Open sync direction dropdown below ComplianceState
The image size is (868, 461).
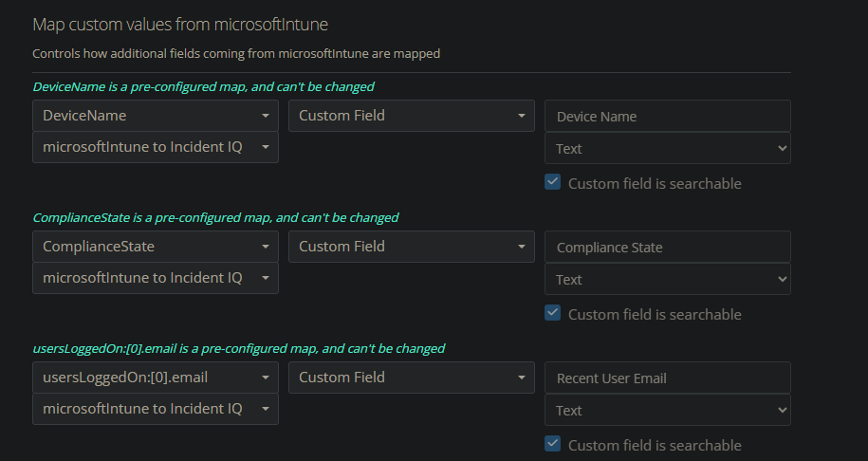click(x=155, y=278)
